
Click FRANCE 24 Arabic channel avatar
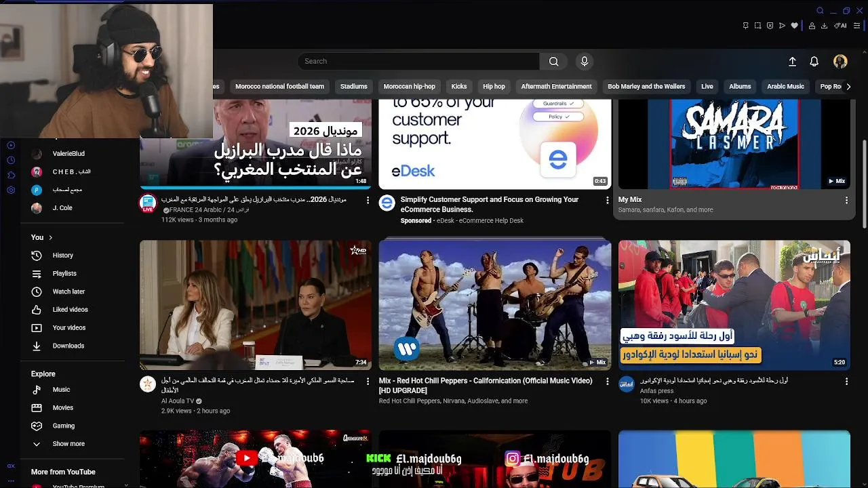(148, 203)
